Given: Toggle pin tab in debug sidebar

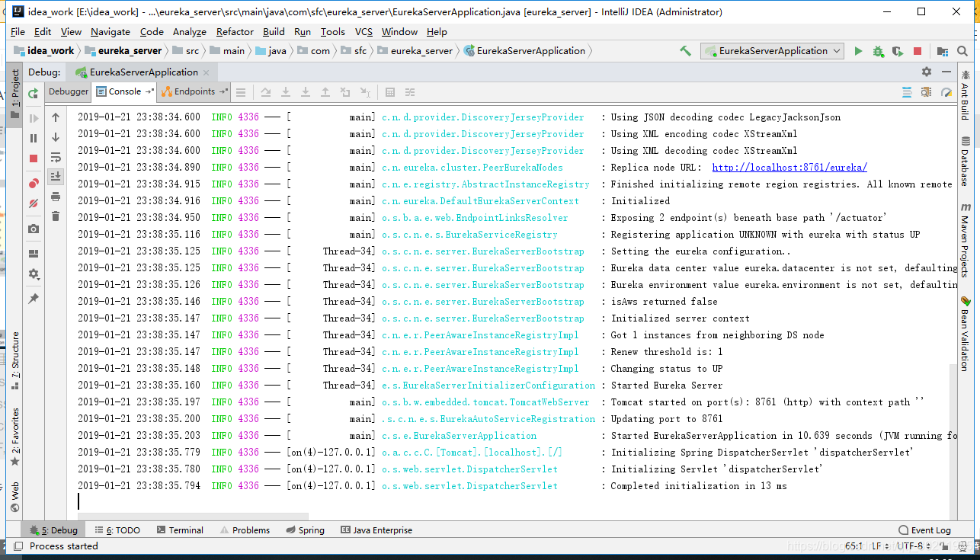Looking at the screenshot, I should (x=34, y=299).
